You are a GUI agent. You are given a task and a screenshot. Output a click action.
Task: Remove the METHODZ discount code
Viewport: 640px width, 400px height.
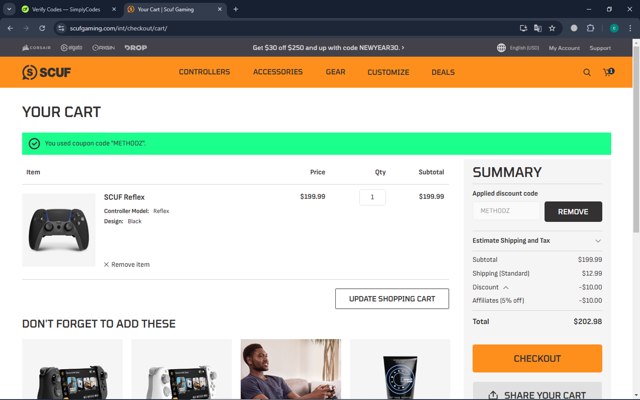573,211
